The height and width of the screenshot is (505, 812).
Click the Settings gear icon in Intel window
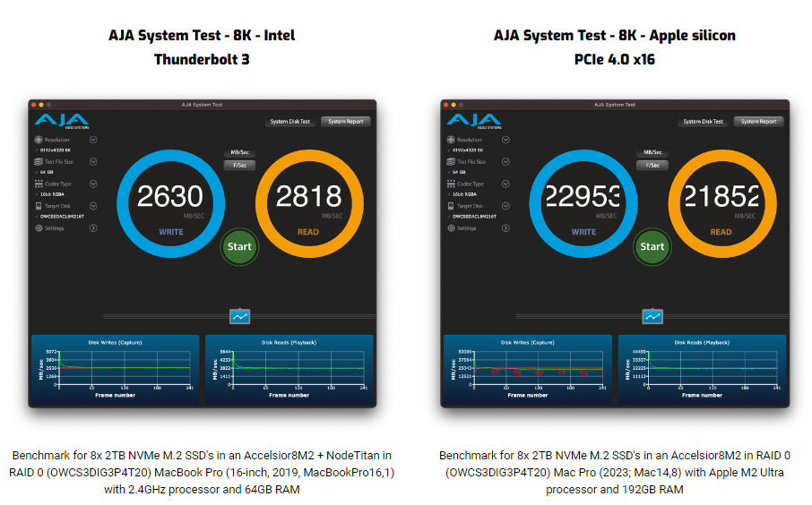(39, 228)
